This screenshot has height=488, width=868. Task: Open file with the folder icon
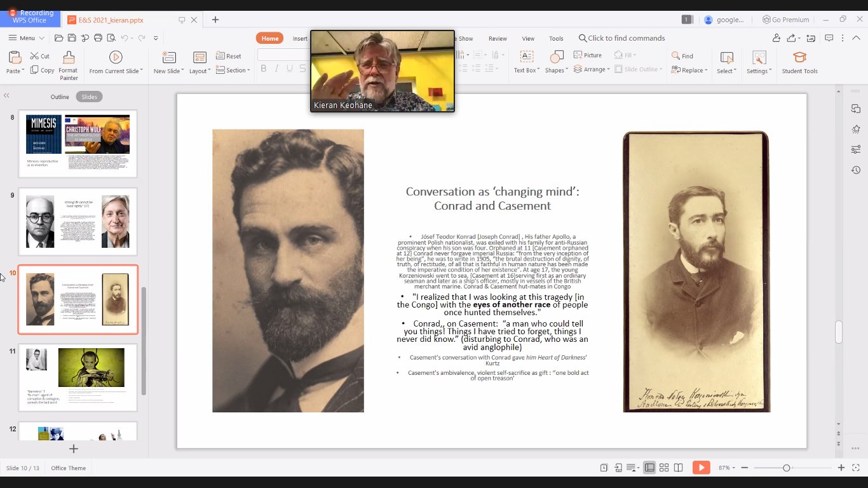(58, 38)
